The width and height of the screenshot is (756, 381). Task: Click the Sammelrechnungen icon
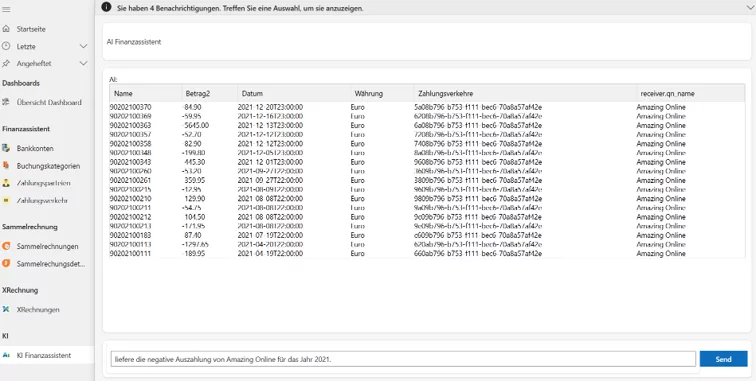point(6,246)
